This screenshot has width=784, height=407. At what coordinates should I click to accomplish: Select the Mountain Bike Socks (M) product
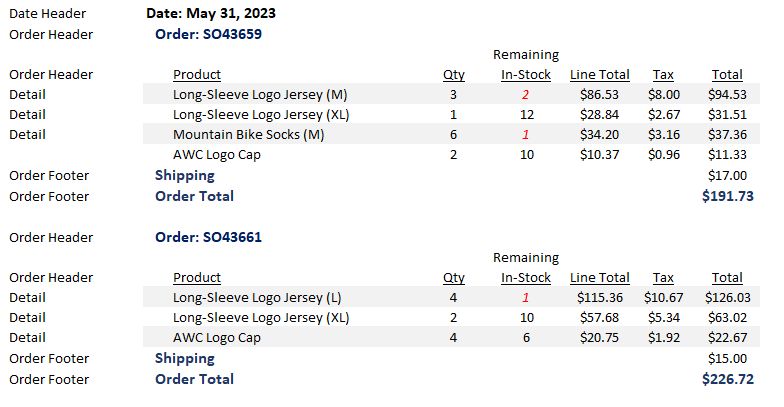[x=248, y=134]
